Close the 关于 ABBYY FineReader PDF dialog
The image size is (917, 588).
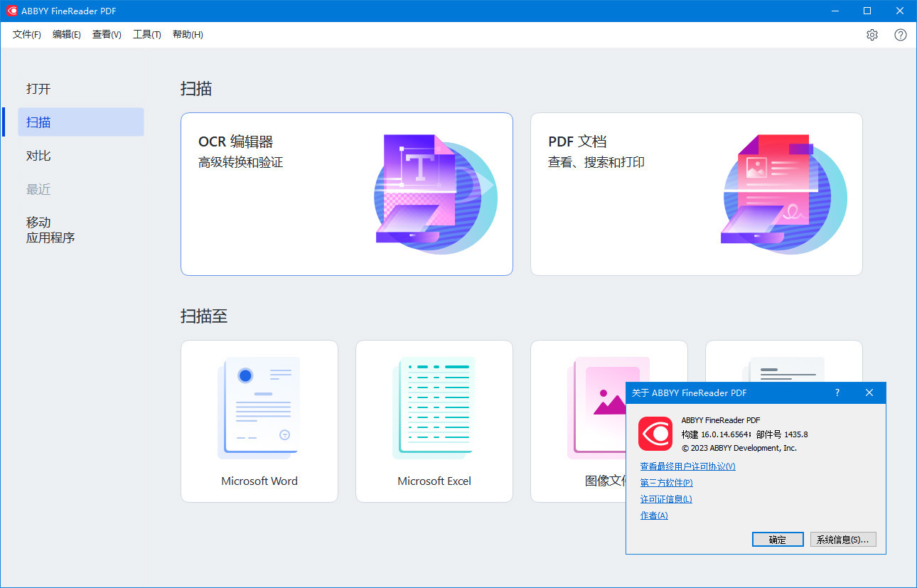click(x=869, y=392)
